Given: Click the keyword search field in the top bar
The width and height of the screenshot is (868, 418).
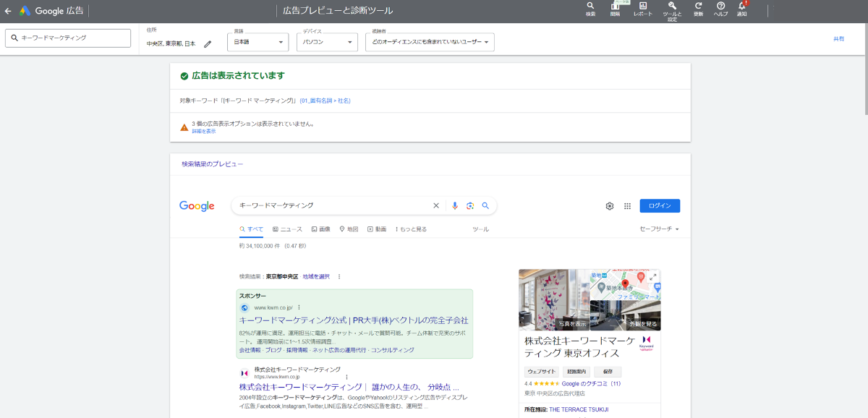Looking at the screenshot, I should click(x=68, y=38).
